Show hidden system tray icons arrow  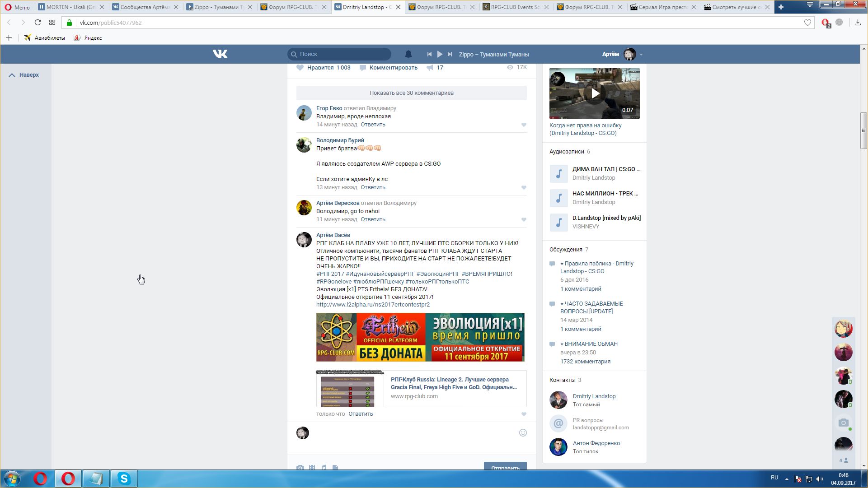(x=787, y=479)
